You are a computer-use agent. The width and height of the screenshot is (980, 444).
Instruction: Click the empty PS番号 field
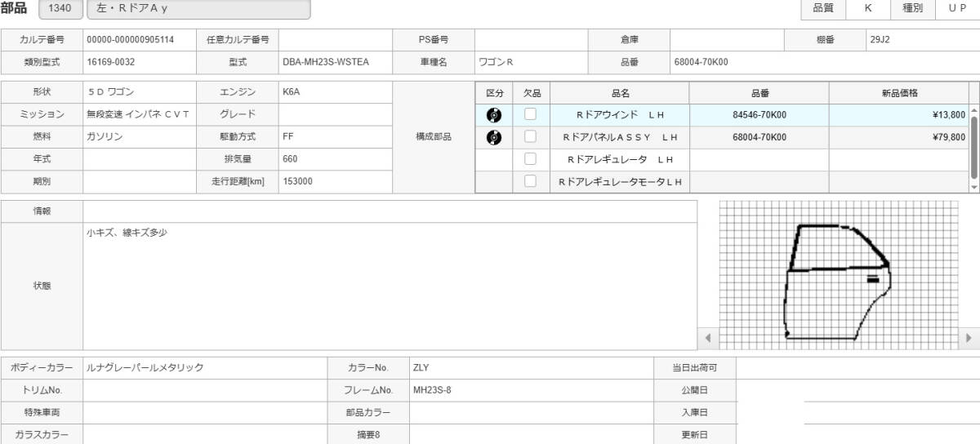pos(532,39)
